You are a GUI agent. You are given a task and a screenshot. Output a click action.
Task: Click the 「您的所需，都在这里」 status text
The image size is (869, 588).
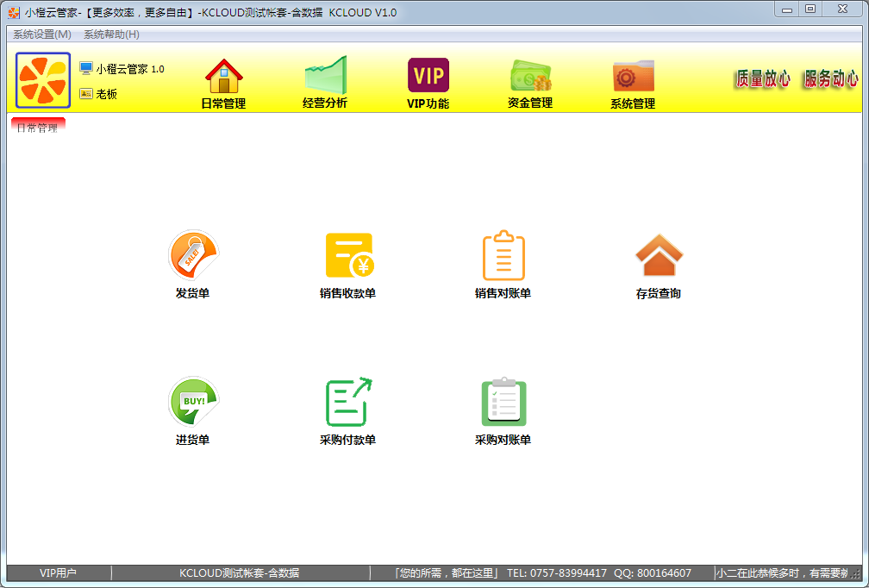(x=445, y=573)
